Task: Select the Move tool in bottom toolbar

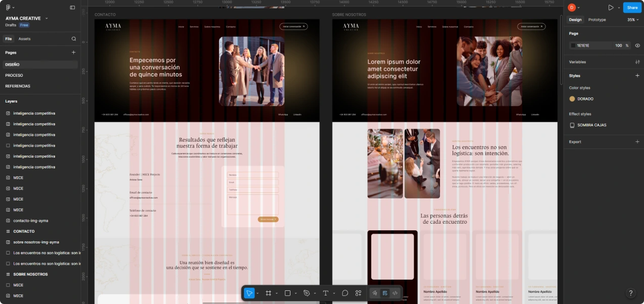Action: pos(249,293)
